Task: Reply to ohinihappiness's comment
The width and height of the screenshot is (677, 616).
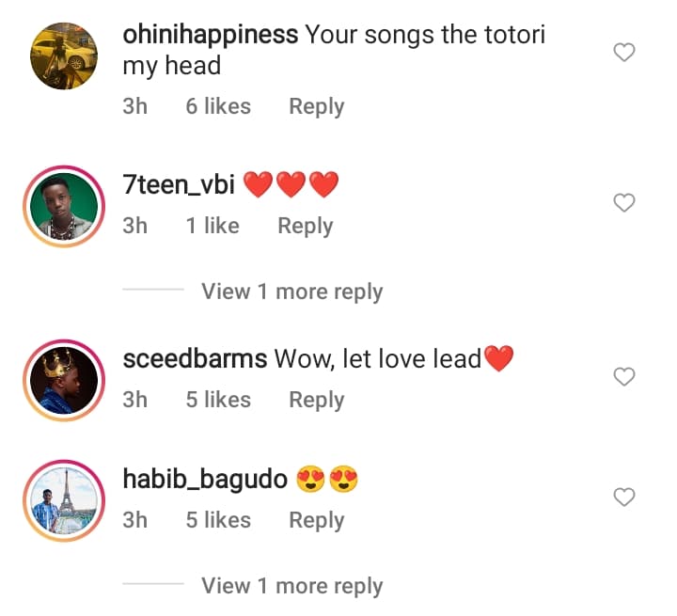Action: click(316, 106)
